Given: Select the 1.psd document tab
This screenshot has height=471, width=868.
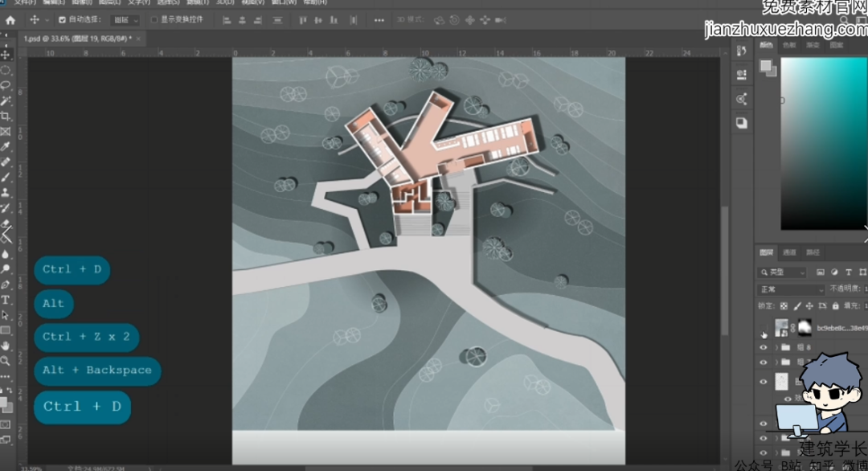Looking at the screenshot, I should (x=78, y=39).
